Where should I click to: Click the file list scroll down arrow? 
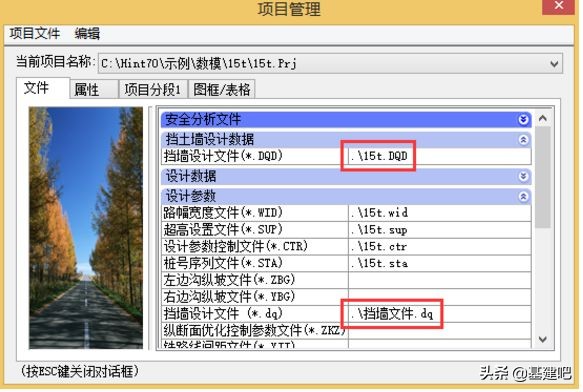point(542,339)
